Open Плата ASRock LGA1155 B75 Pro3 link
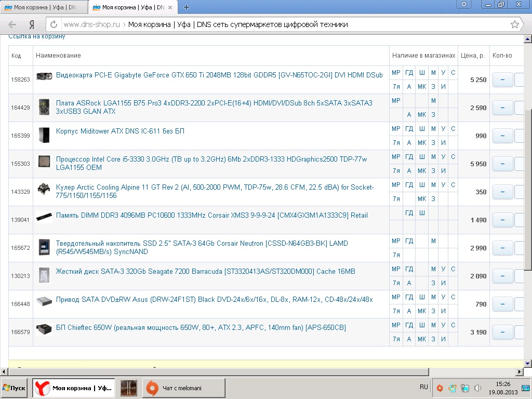Viewport: 532px width, 399px height. click(x=214, y=107)
